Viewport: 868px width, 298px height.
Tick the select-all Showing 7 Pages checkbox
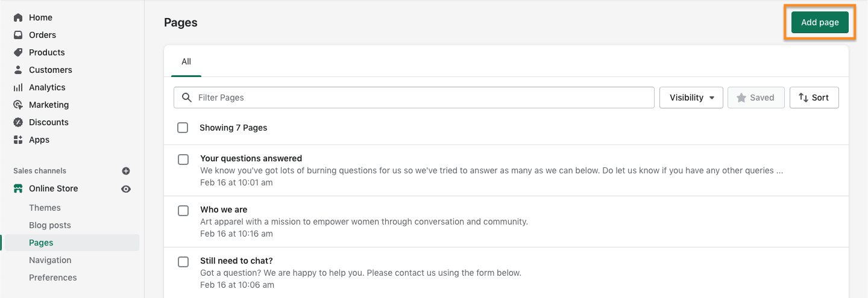coord(183,128)
